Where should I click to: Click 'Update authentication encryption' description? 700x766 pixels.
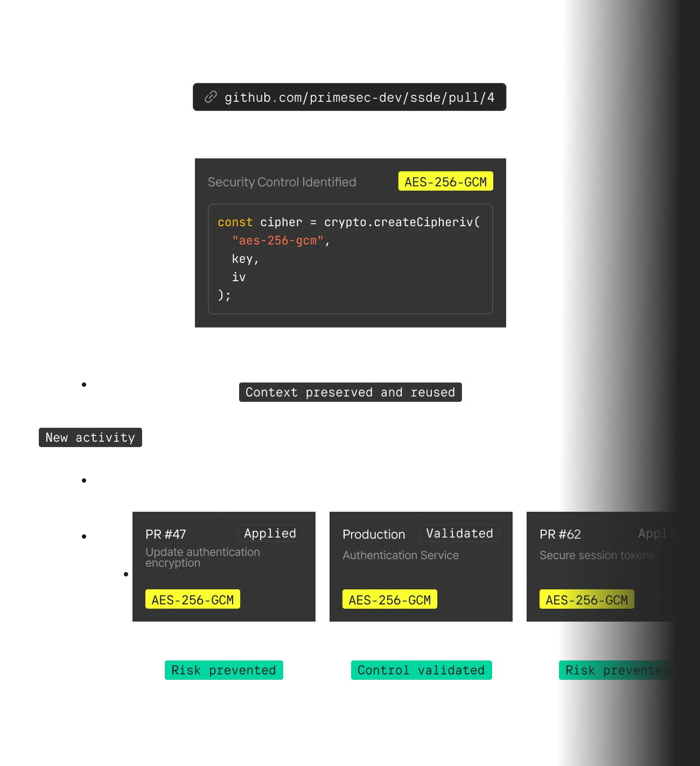202,558
